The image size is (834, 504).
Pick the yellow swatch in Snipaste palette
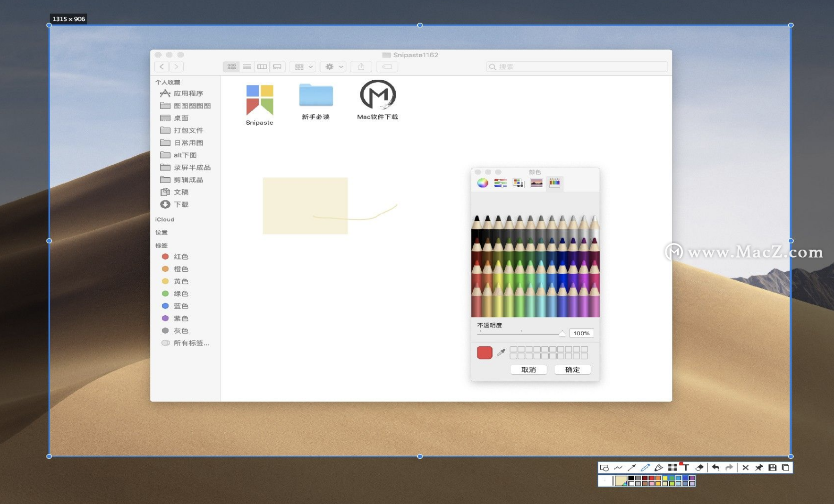[x=665, y=478]
